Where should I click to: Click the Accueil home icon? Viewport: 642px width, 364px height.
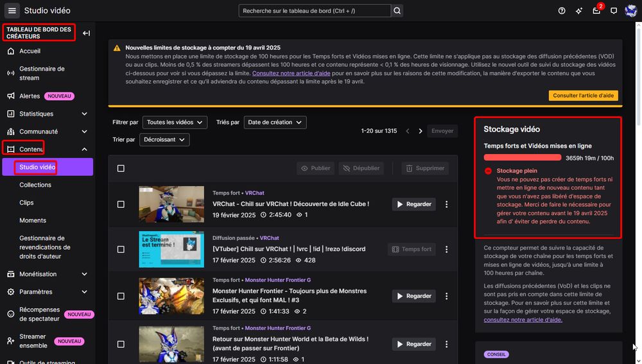click(11, 51)
